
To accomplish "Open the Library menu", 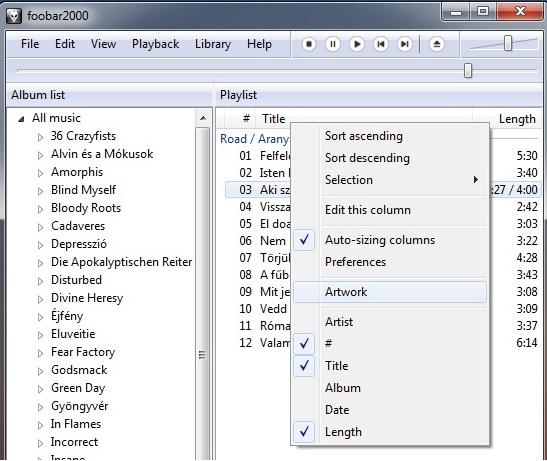I will [213, 44].
